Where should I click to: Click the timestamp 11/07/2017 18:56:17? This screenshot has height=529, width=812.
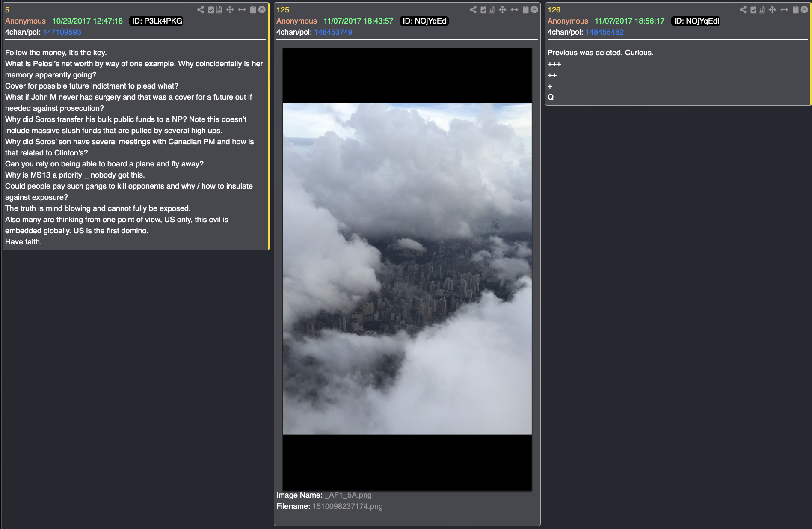click(630, 21)
